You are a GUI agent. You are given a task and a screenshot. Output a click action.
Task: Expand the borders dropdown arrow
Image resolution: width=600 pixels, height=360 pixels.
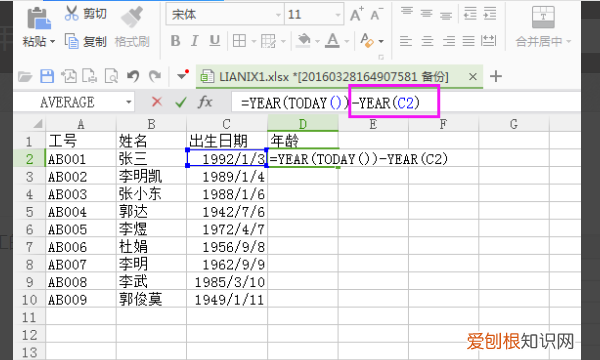[x=254, y=41]
